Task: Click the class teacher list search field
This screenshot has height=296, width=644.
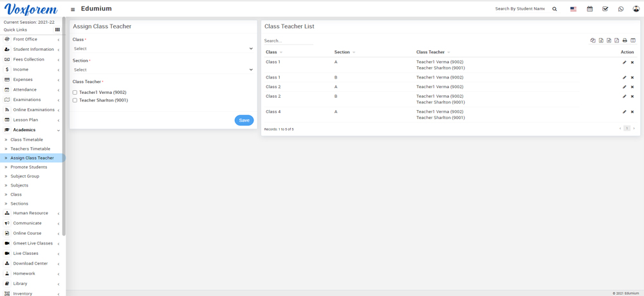Action: coord(289,41)
